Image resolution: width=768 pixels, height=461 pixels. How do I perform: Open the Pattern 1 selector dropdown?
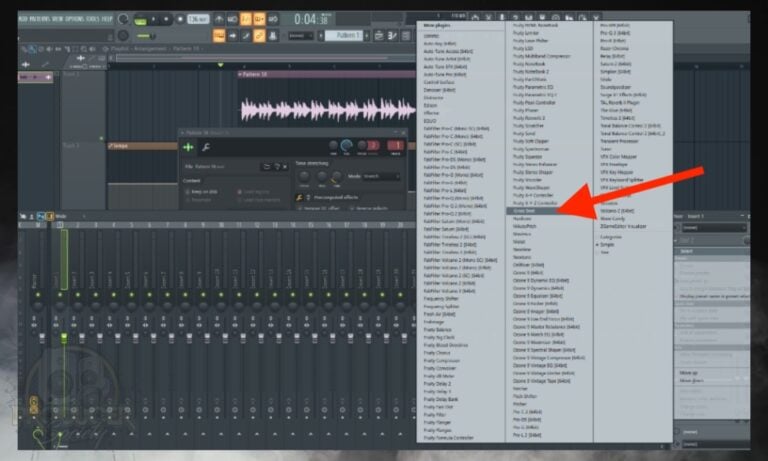tap(343, 36)
